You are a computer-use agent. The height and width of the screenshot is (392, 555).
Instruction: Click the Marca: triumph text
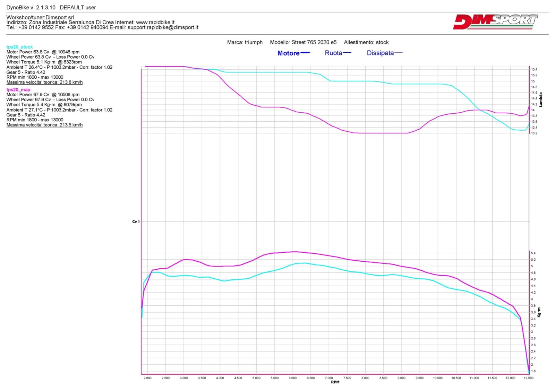click(x=245, y=42)
